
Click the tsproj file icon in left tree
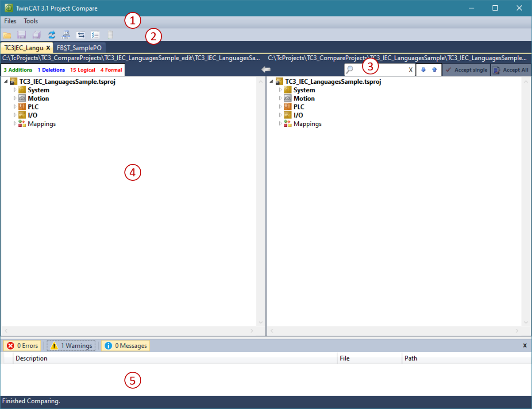[14, 82]
